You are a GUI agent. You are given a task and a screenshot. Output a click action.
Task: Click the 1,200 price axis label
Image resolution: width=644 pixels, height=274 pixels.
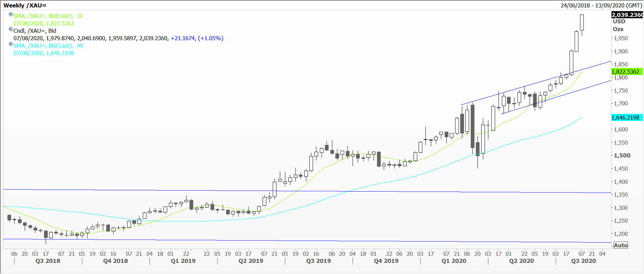tap(621, 234)
